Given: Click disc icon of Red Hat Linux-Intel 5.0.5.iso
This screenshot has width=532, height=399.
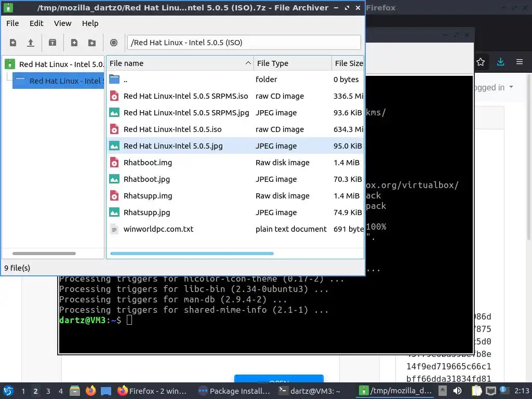Looking at the screenshot, I should coord(114,129).
